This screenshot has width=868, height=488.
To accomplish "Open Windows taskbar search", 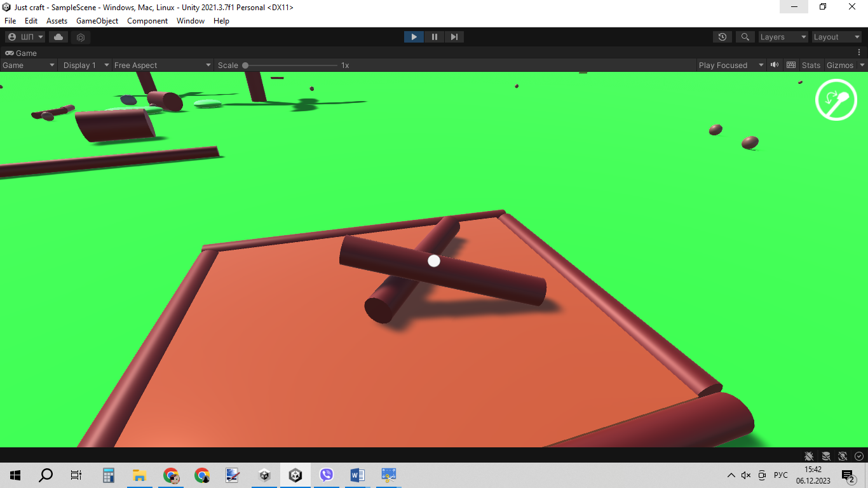I will (46, 475).
